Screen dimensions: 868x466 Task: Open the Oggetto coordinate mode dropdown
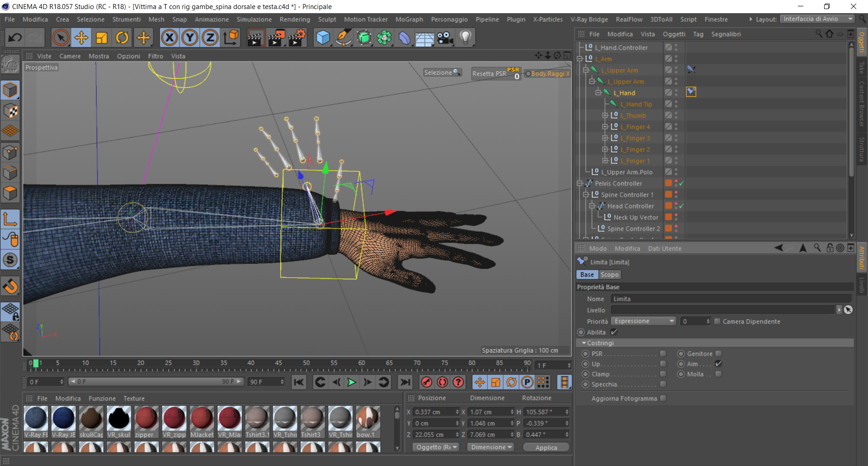coord(436,447)
